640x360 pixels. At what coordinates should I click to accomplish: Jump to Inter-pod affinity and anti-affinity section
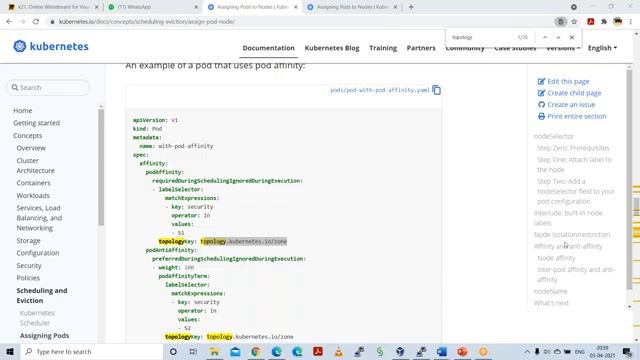click(576, 274)
